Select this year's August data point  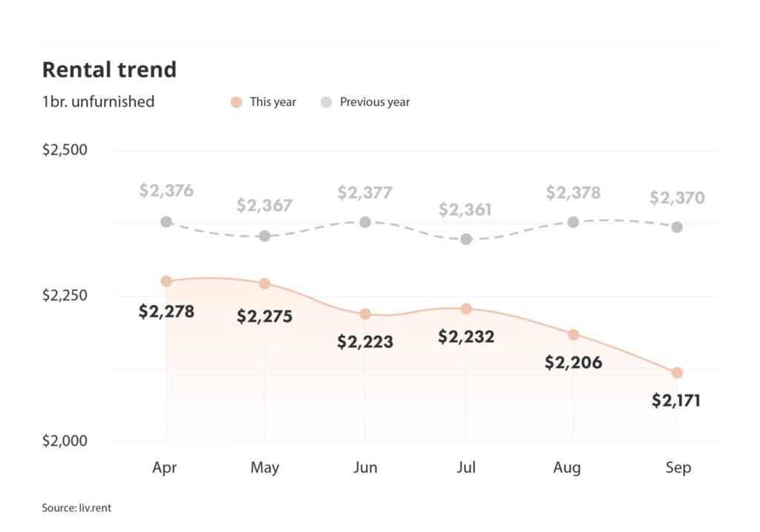pos(573,335)
